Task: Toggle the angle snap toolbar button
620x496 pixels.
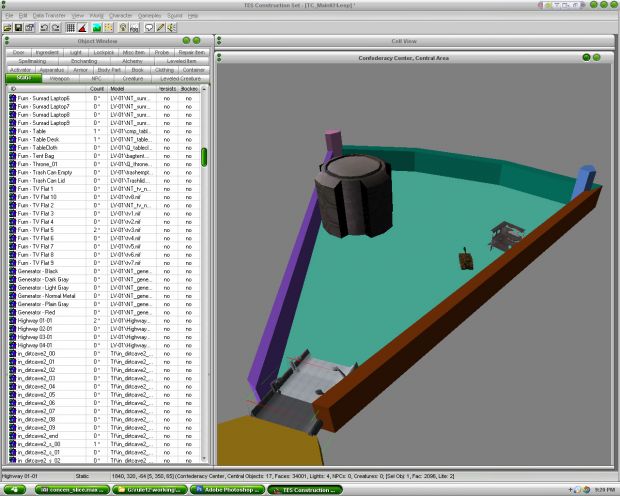Action: (x=82, y=27)
